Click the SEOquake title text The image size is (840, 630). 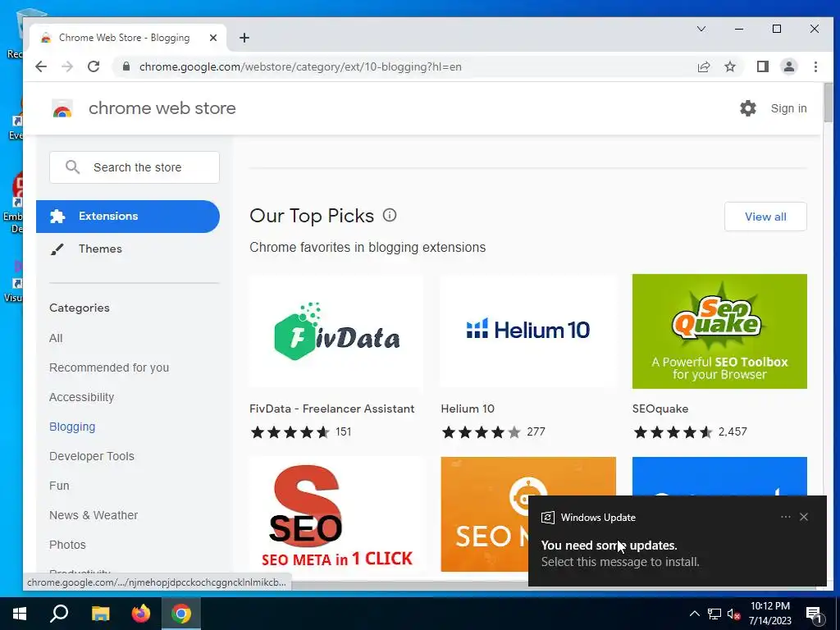660,409
